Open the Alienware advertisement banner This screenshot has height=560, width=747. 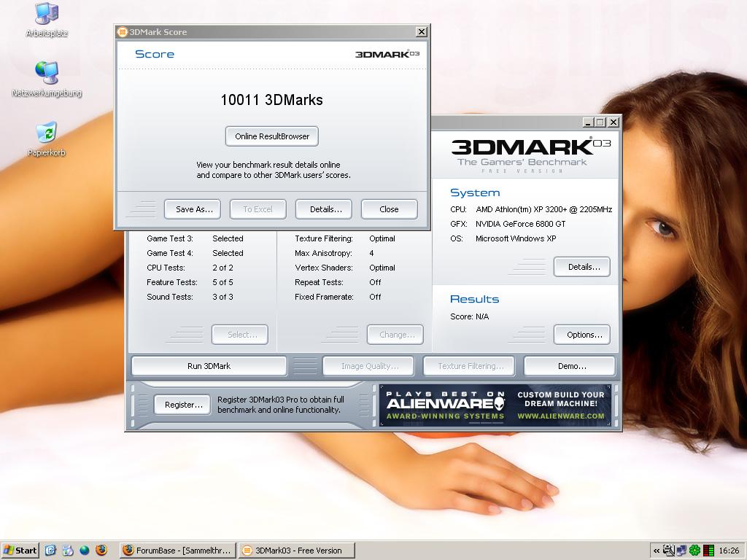pos(495,405)
